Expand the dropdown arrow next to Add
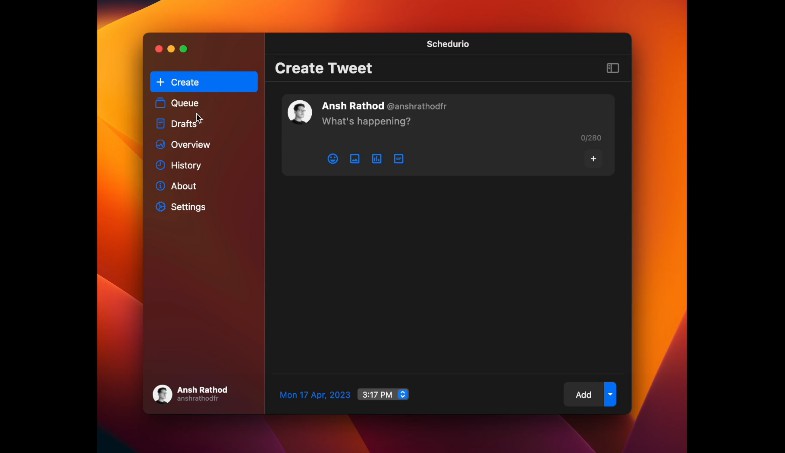The width and height of the screenshot is (785, 453). pos(610,394)
